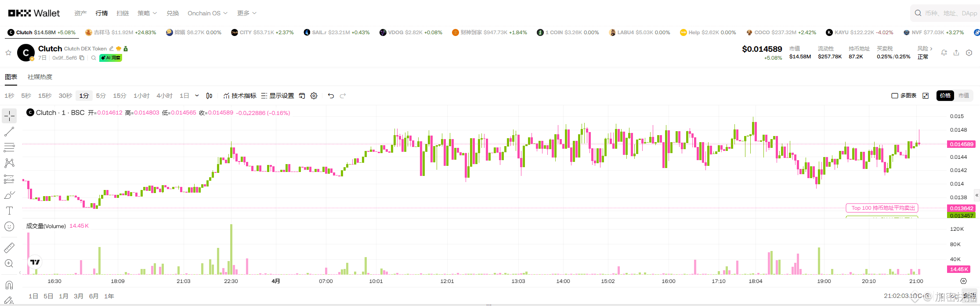The image size is (980, 308).
Task: Select the XABCD pattern tool
Action: (9, 163)
